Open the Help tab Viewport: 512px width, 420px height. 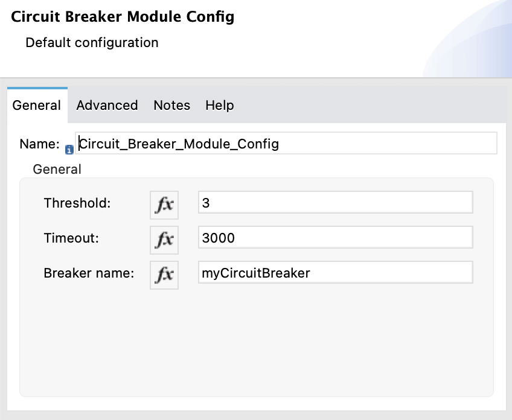click(x=220, y=106)
